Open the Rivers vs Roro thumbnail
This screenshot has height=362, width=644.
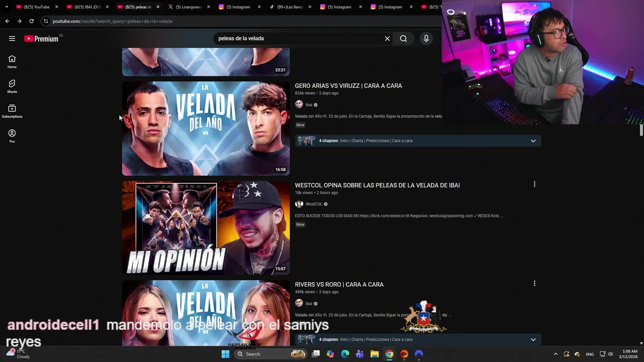click(206, 313)
